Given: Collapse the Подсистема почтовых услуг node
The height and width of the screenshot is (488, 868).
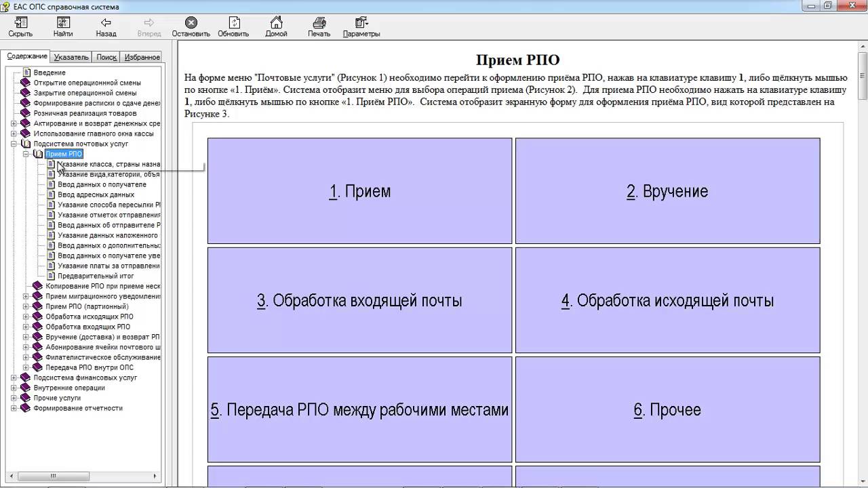Looking at the screenshot, I should pyautogui.click(x=14, y=144).
